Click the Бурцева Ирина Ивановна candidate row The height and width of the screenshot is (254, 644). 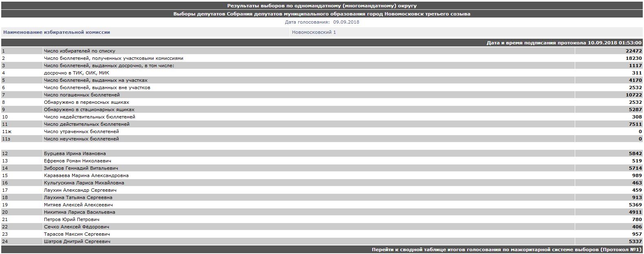point(75,153)
